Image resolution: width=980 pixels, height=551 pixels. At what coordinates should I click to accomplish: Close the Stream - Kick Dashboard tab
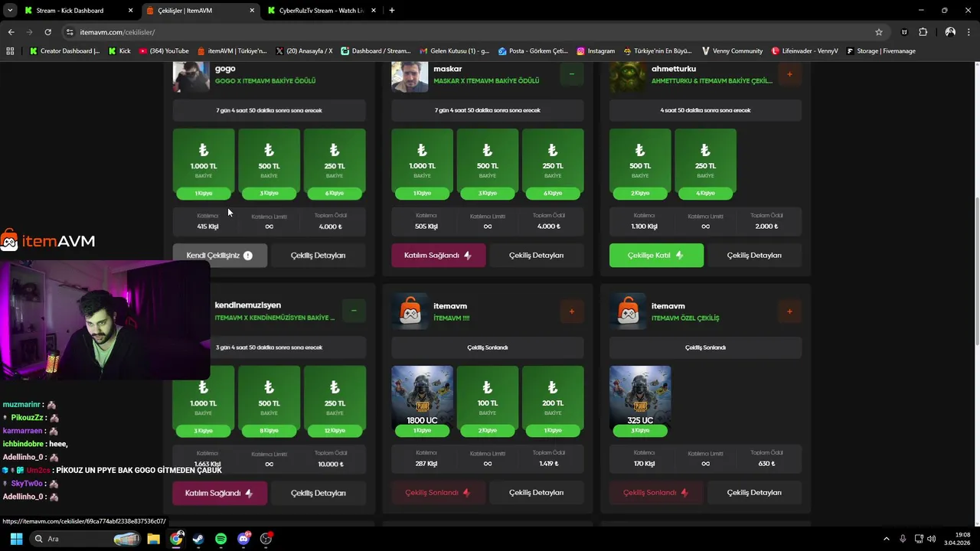point(130,11)
